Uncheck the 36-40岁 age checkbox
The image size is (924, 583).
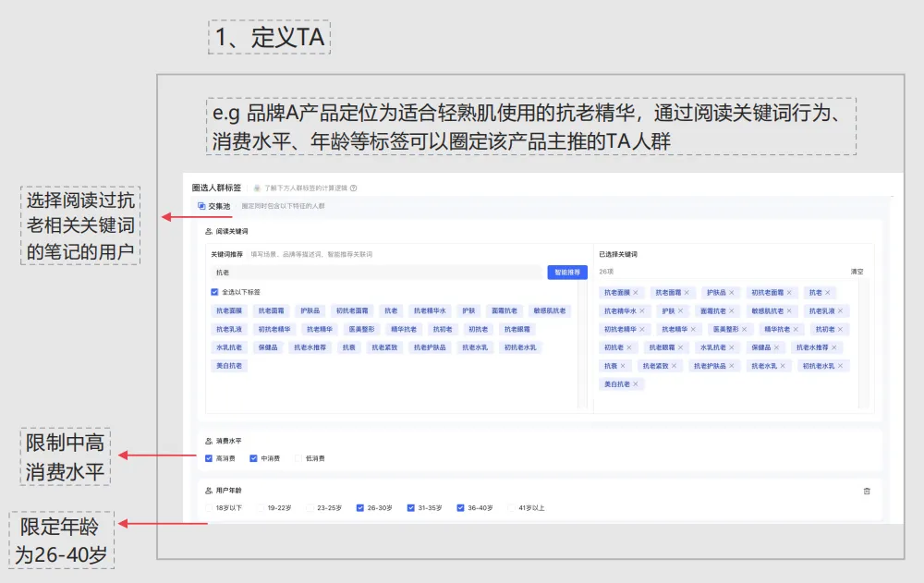[x=459, y=507]
